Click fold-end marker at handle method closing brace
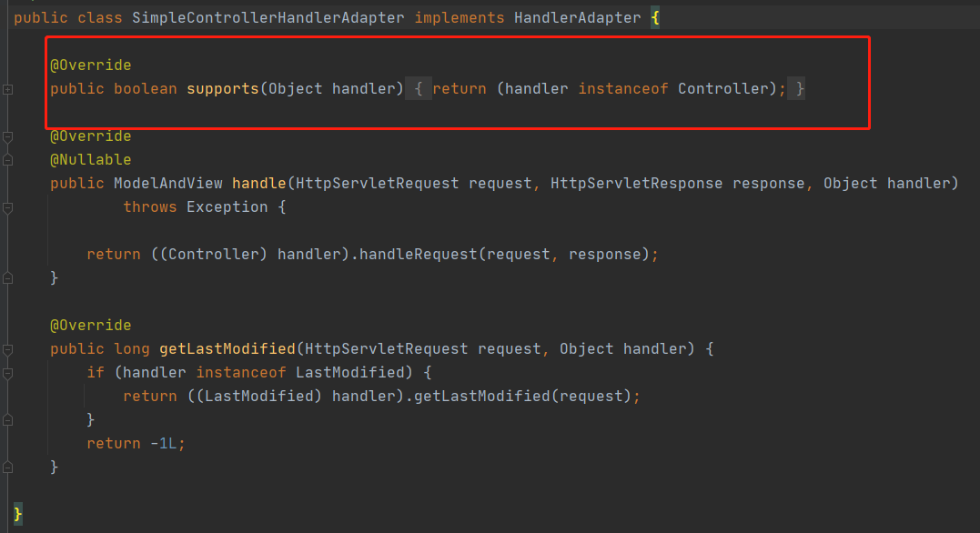980x533 pixels. 7,278
